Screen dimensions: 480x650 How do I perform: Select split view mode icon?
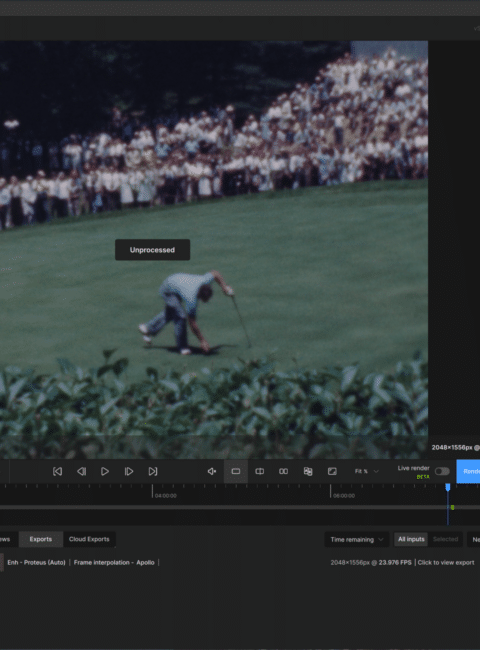point(260,471)
